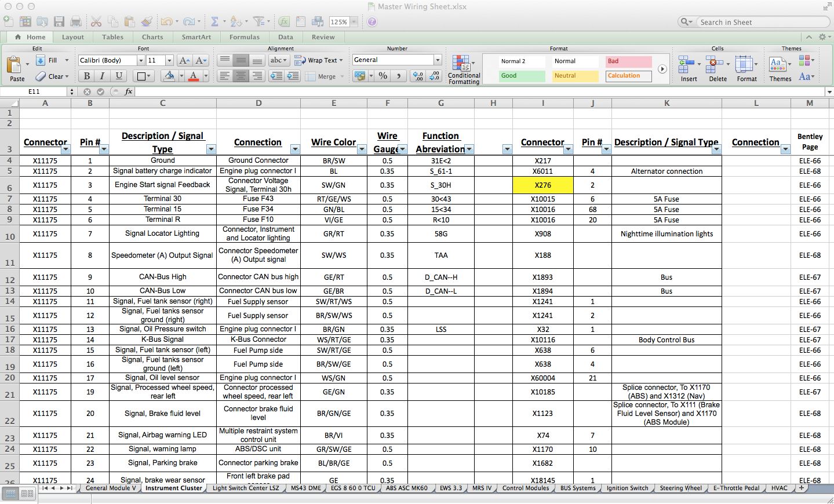Toggle top vertical alignment
834x504 pixels.
pyautogui.click(x=225, y=60)
